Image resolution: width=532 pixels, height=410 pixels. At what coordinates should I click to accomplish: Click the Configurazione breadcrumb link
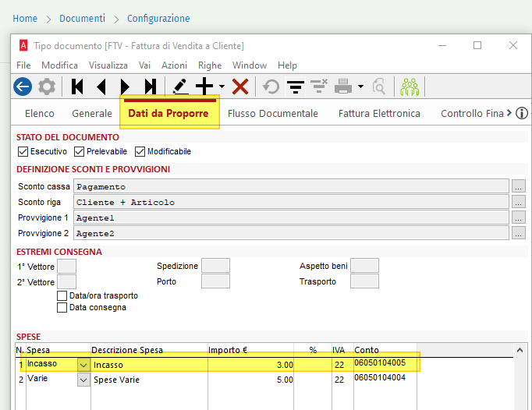point(158,18)
